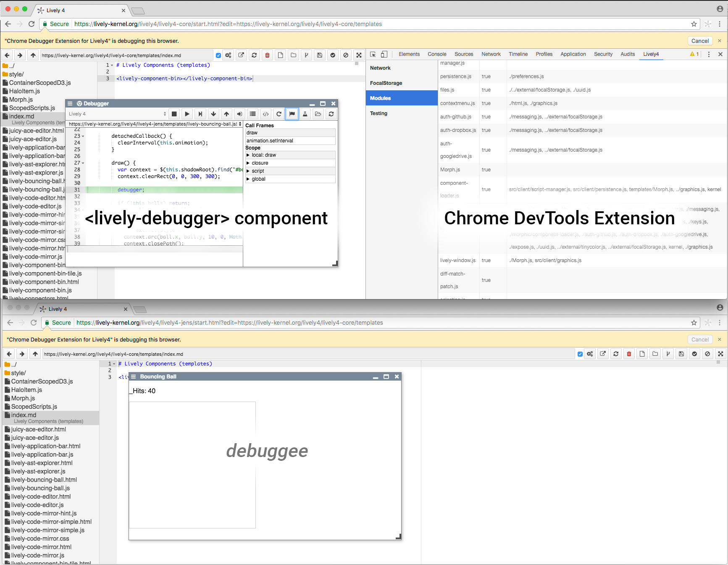728x565 pixels.
Task: Open lively-bouncing-ball.js in the bottom file list
Action: tap(40, 488)
